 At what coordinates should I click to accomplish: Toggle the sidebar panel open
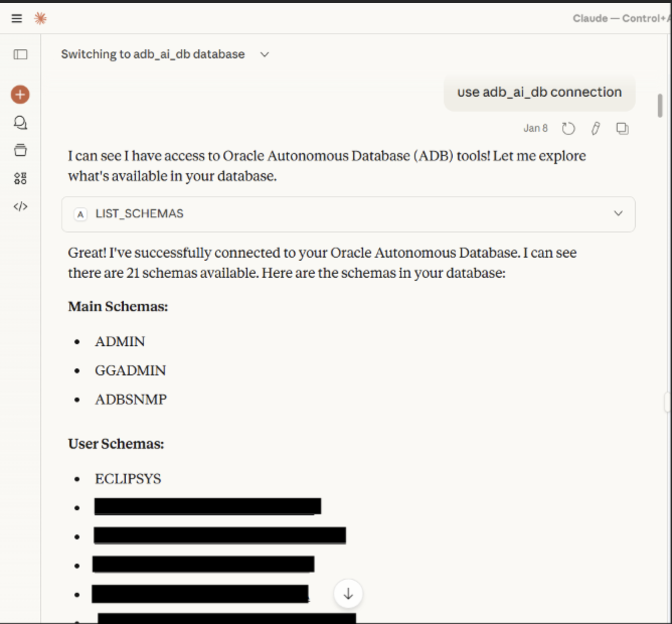click(x=21, y=54)
